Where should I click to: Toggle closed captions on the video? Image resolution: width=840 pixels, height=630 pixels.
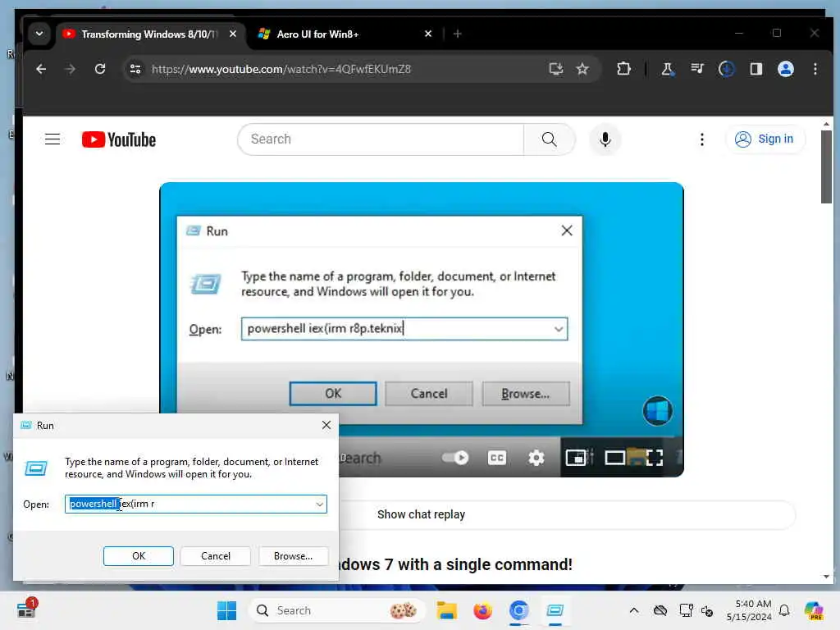[496, 458]
